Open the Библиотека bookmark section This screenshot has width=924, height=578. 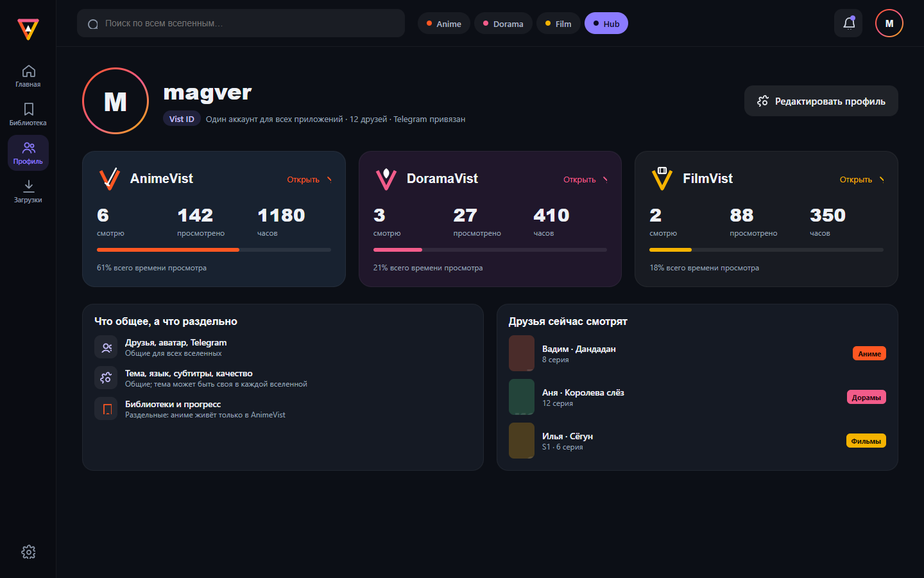click(28, 114)
